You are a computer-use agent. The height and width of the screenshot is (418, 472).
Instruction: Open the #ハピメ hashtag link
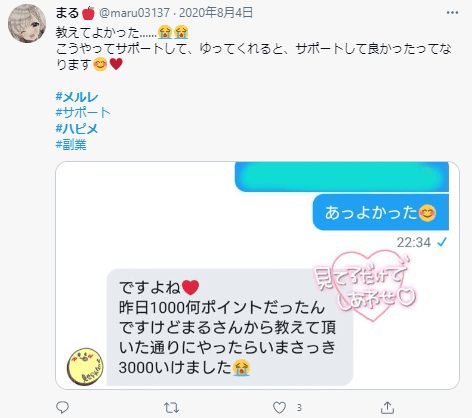pos(77,129)
